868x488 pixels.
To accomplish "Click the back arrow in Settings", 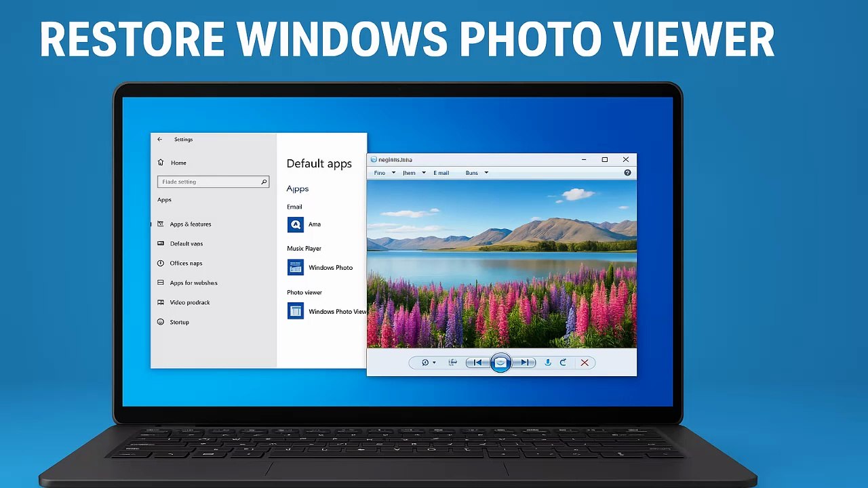I will (160, 140).
